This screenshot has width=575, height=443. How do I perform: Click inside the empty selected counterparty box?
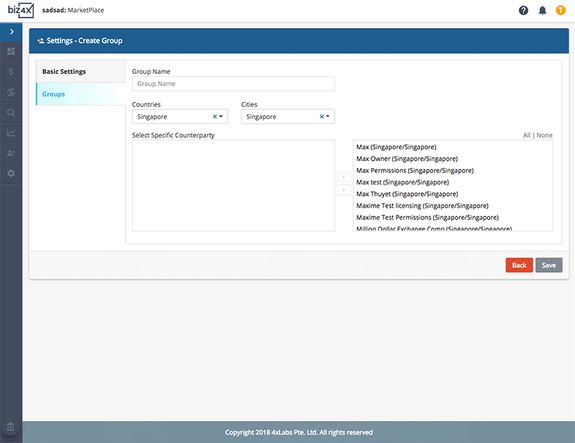[233, 186]
